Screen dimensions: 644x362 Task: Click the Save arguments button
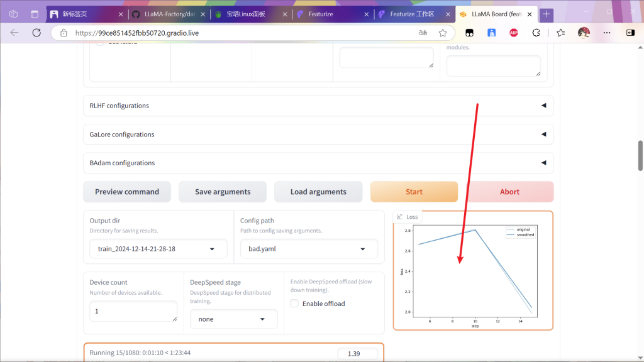[x=223, y=192]
